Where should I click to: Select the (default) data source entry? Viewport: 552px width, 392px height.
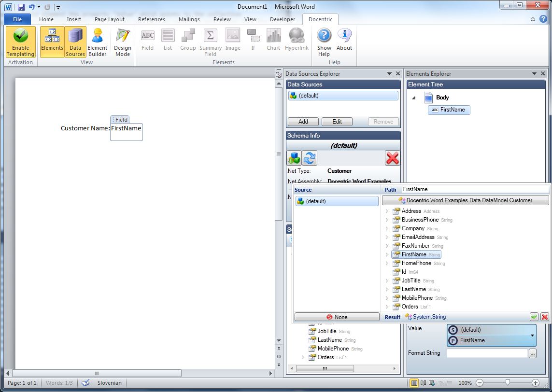tap(343, 96)
